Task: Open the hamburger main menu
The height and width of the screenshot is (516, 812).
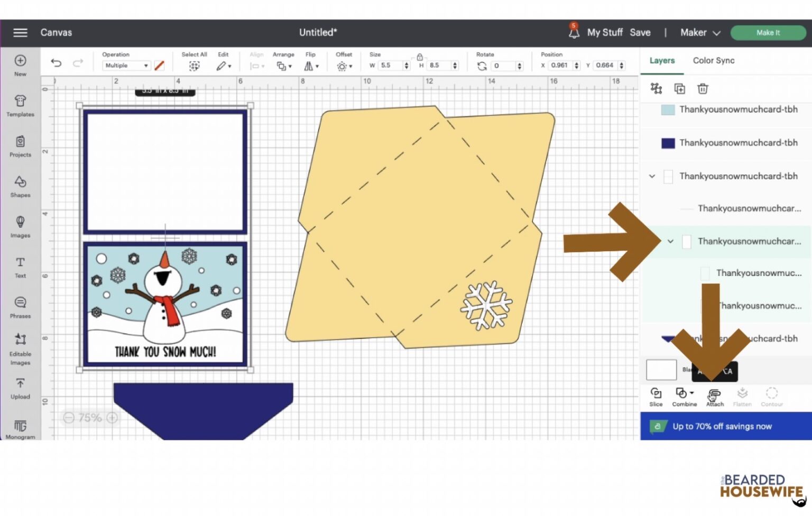Action: (20, 33)
